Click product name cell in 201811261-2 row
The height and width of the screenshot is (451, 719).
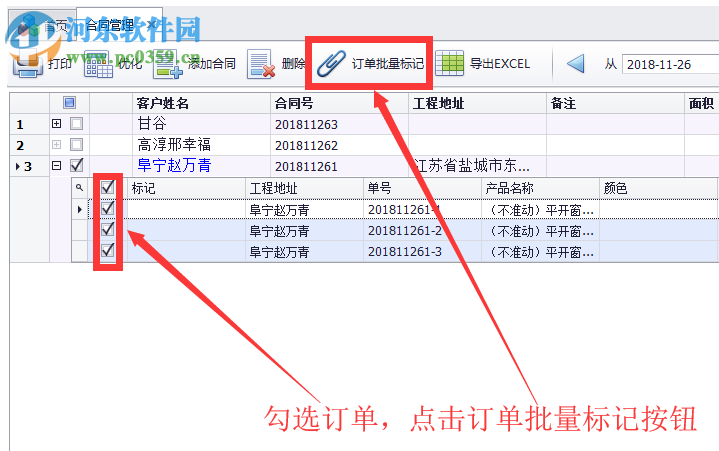click(540, 231)
